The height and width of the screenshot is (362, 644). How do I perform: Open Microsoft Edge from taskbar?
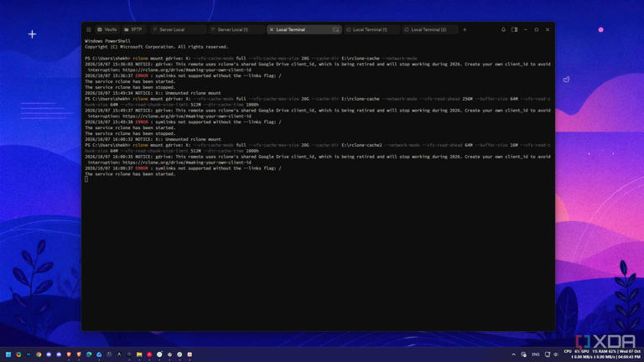(x=89, y=354)
